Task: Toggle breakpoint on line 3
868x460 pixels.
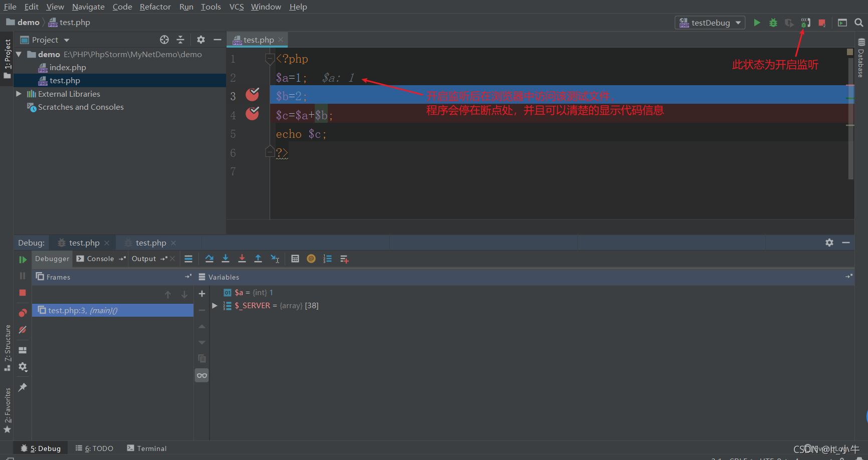Action: click(x=252, y=94)
